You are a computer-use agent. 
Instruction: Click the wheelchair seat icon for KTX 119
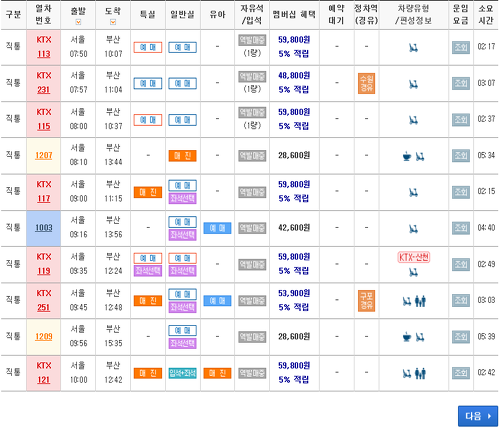point(414,273)
